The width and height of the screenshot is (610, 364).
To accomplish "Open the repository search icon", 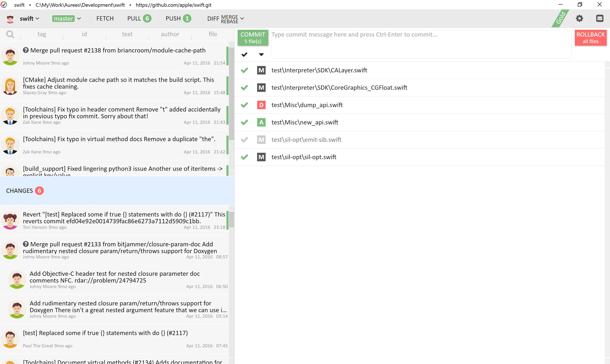I will click(10, 34).
